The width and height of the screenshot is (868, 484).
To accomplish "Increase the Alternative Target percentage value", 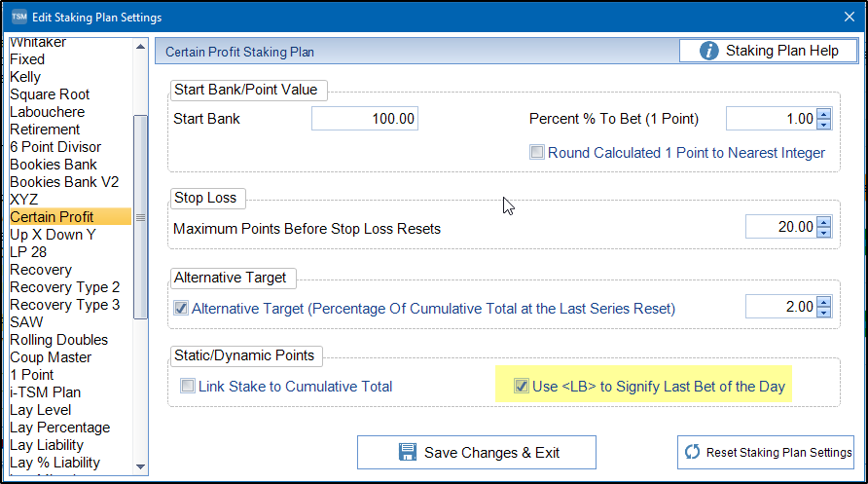I will (x=823, y=303).
